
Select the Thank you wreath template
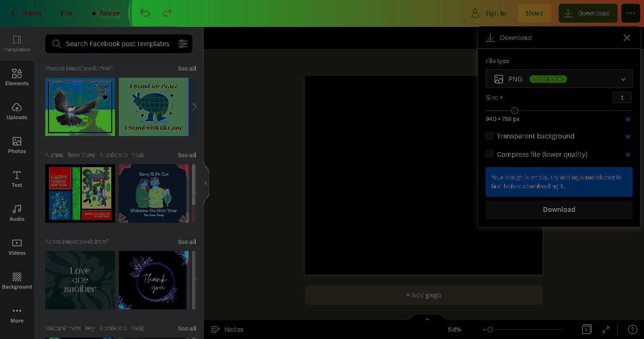[154, 280]
